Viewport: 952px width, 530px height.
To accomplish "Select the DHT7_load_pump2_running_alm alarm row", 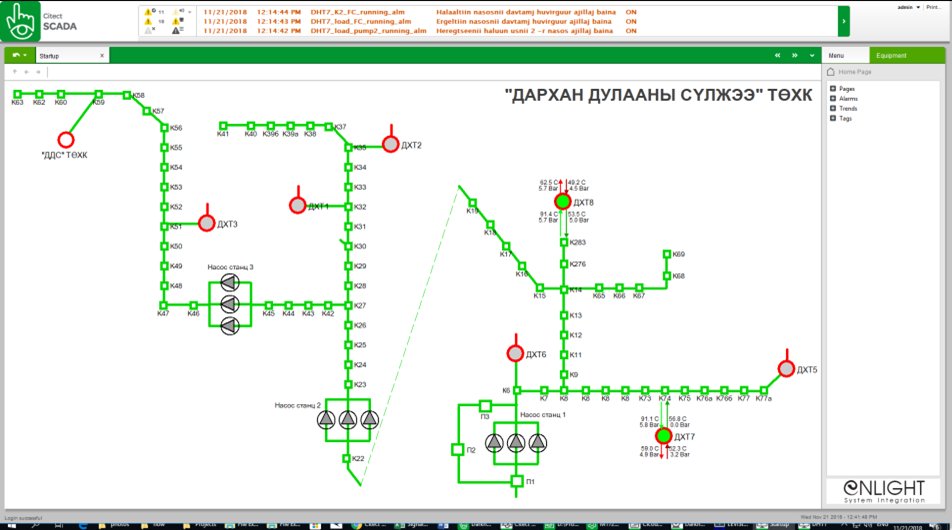I will 419,30.
